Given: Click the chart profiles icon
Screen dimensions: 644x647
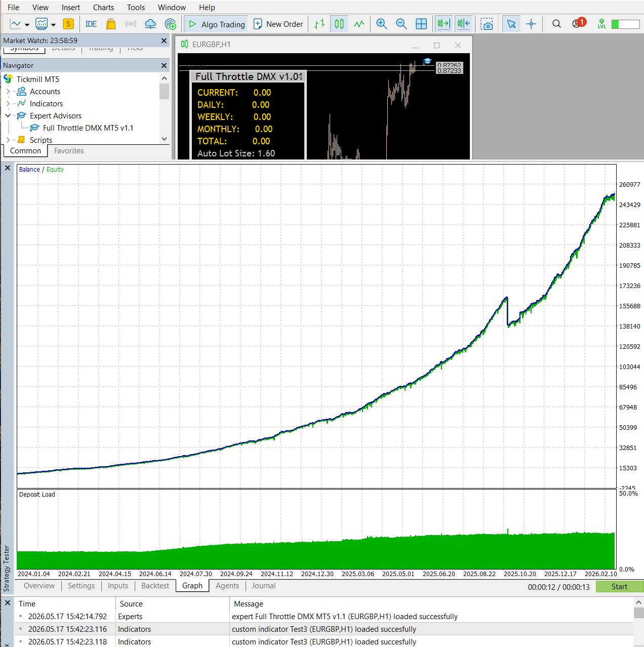Looking at the screenshot, I should [42, 24].
